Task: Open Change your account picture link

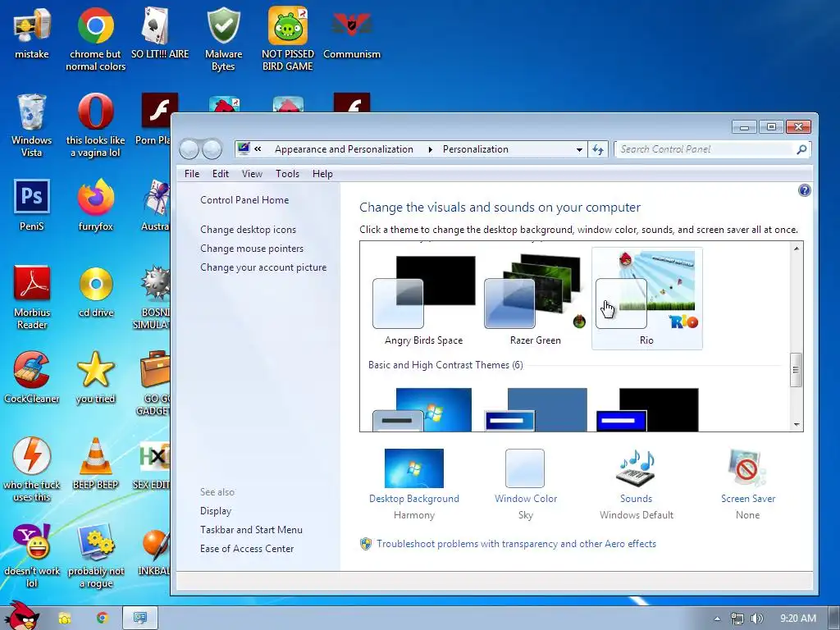Action: click(263, 267)
